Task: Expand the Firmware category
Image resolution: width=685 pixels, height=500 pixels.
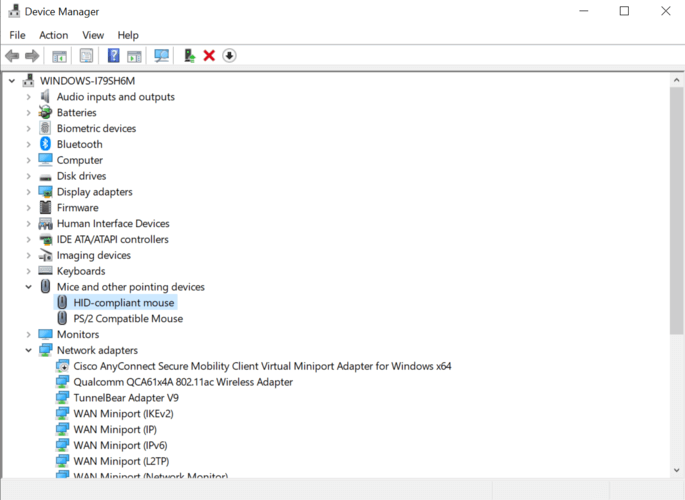Action: pyautogui.click(x=28, y=207)
